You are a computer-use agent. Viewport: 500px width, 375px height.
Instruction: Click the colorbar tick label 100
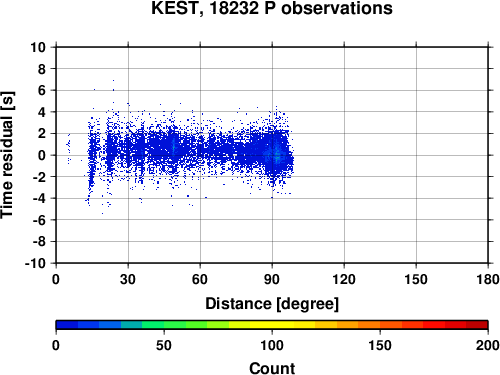pos(272,345)
